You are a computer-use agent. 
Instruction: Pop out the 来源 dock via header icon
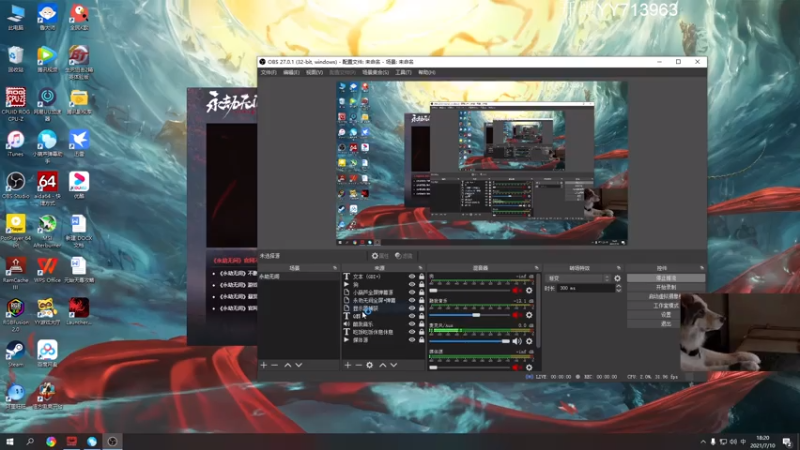point(420,268)
